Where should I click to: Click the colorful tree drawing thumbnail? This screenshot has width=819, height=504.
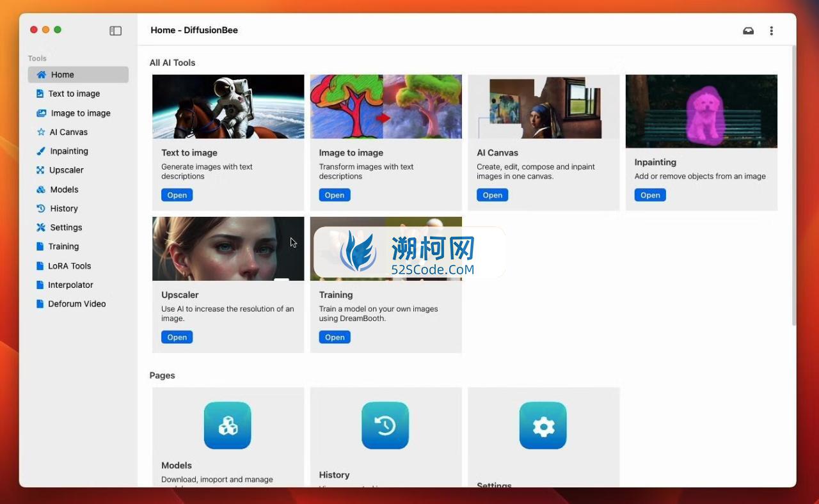tap(386, 107)
